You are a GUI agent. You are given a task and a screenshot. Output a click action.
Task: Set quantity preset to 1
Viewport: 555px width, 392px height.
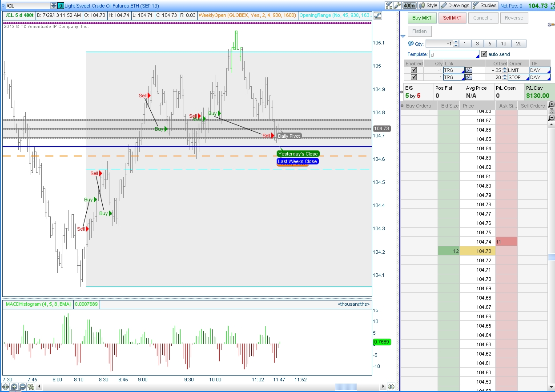point(464,44)
